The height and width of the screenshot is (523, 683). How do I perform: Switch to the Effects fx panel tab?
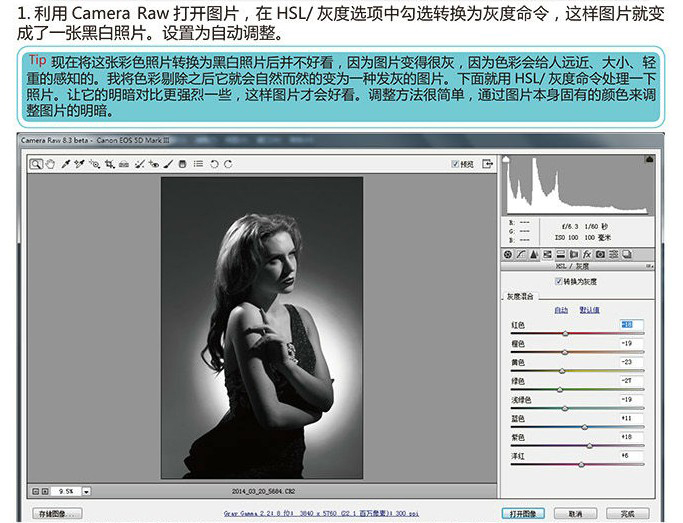(x=587, y=255)
